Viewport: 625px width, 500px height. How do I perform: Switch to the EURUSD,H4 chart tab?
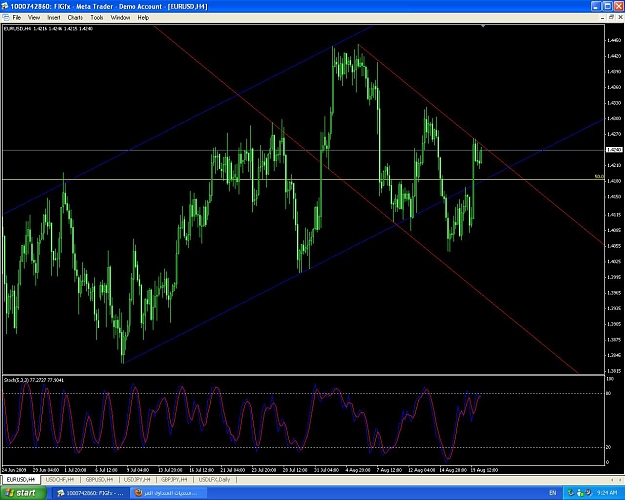(21, 479)
